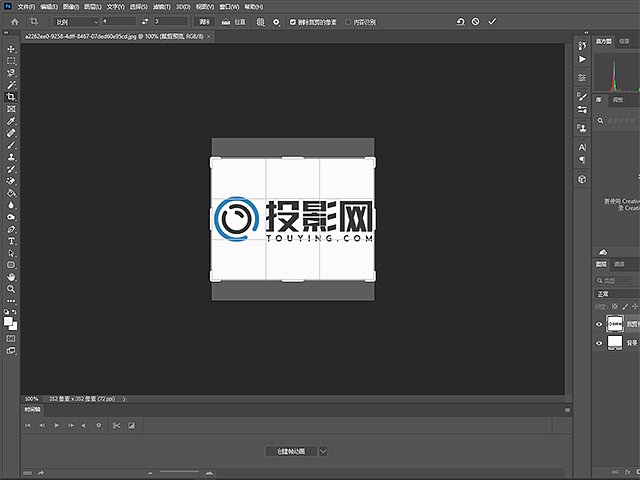Select the Crop tool in the toolbox
Screen dimensions: 640x480
11,97
